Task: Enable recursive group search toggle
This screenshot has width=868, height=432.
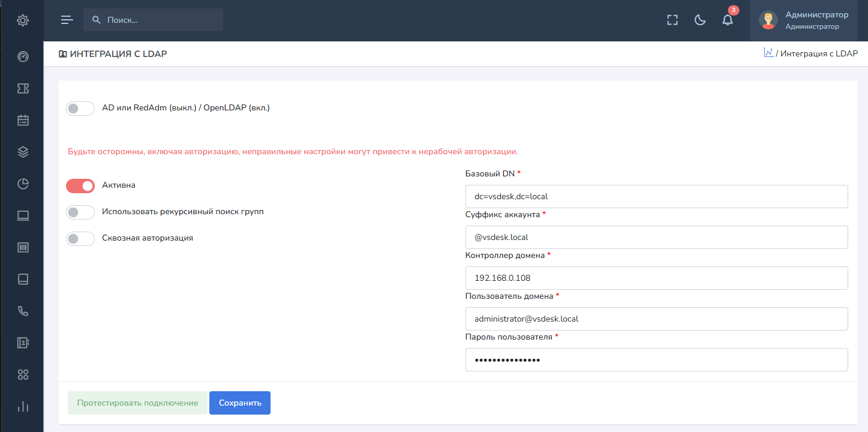Action: 80,212
